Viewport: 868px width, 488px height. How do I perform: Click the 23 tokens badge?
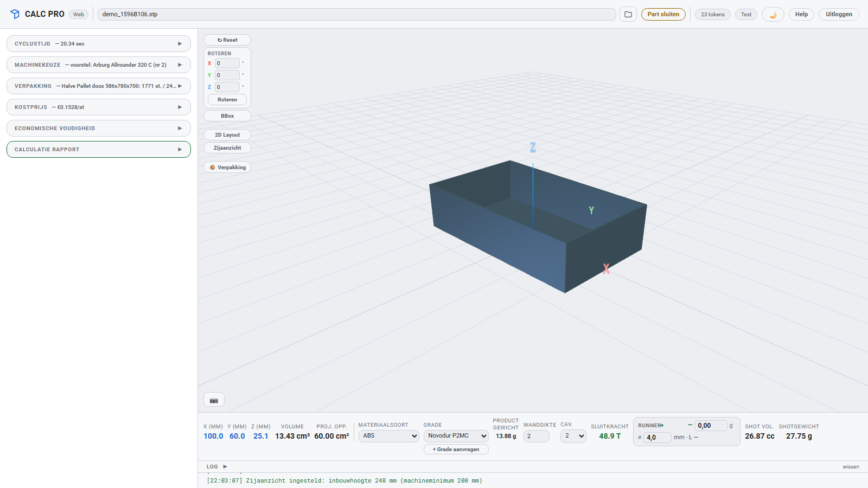(x=712, y=14)
